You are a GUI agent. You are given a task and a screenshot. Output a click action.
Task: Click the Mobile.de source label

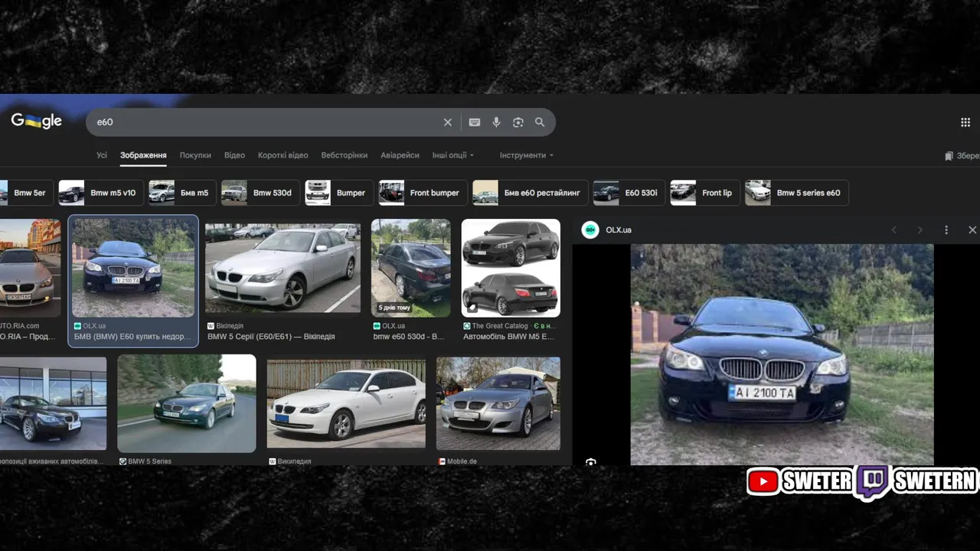point(462,461)
